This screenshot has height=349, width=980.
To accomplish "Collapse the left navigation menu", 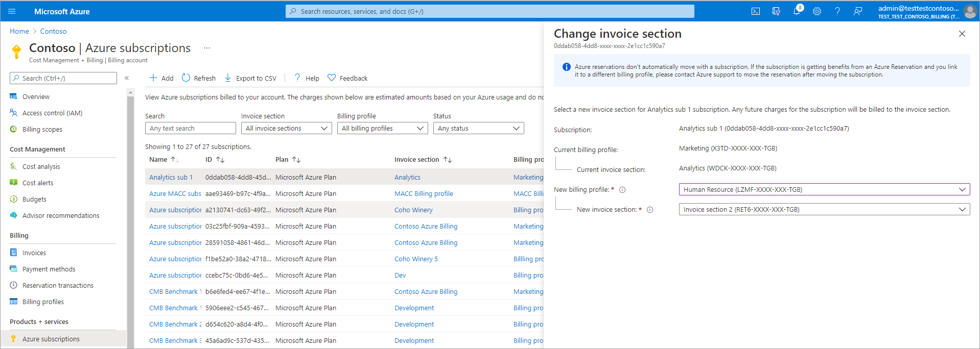I will pyautogui.click(x=127, y=78).
